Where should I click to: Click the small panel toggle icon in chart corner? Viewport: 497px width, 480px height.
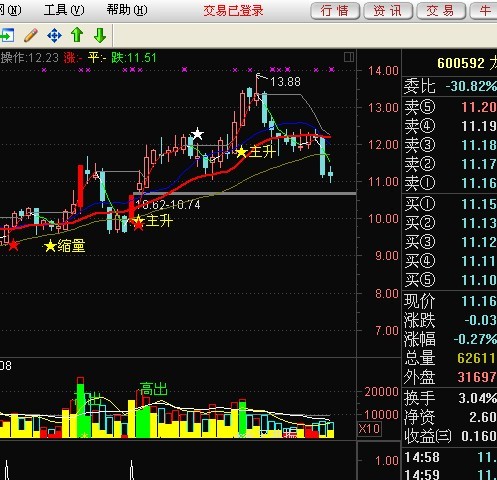pyautogui.click(x=349, y=57)
